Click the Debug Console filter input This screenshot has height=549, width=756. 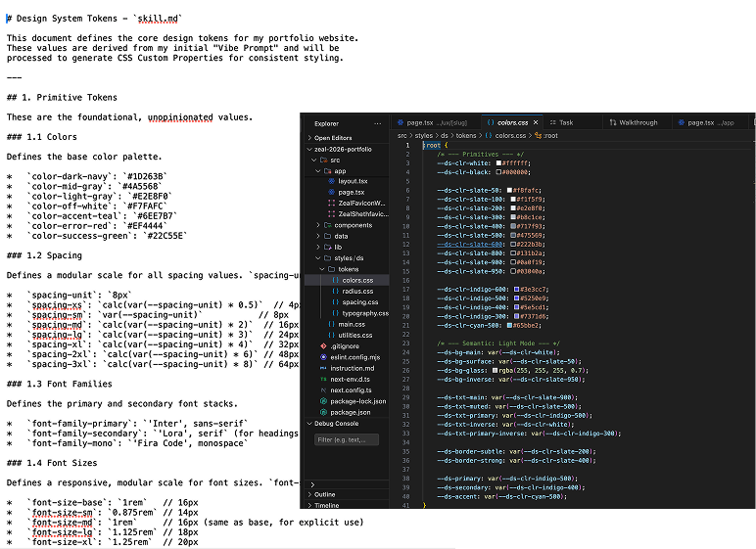pos(346,439)
